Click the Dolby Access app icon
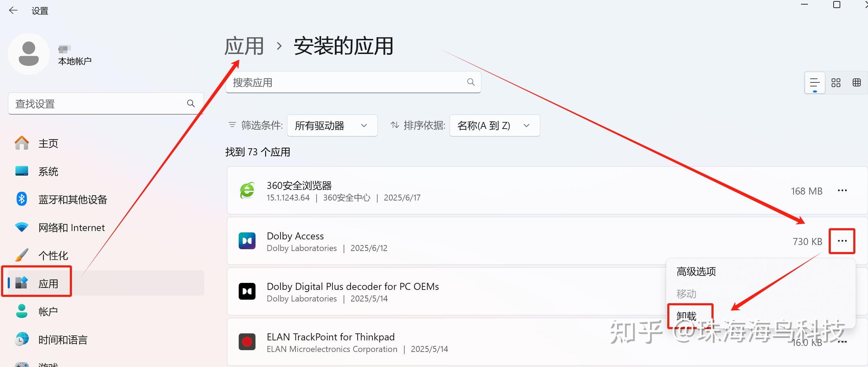Image resolution: width=868 pixels, height=367 pixels. click(247, 241)
